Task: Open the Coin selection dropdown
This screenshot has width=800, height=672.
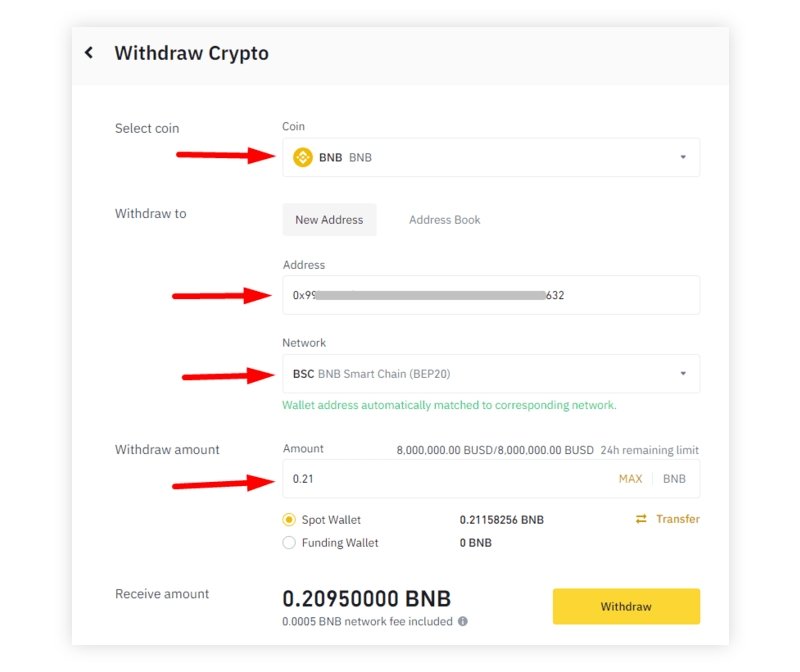Action: tap(491, 157)
